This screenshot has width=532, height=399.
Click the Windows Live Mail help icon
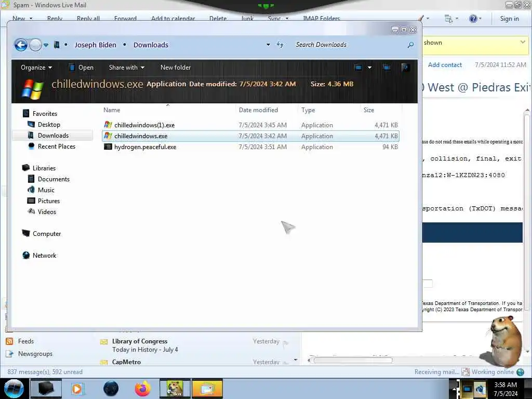tap(473, 18)
